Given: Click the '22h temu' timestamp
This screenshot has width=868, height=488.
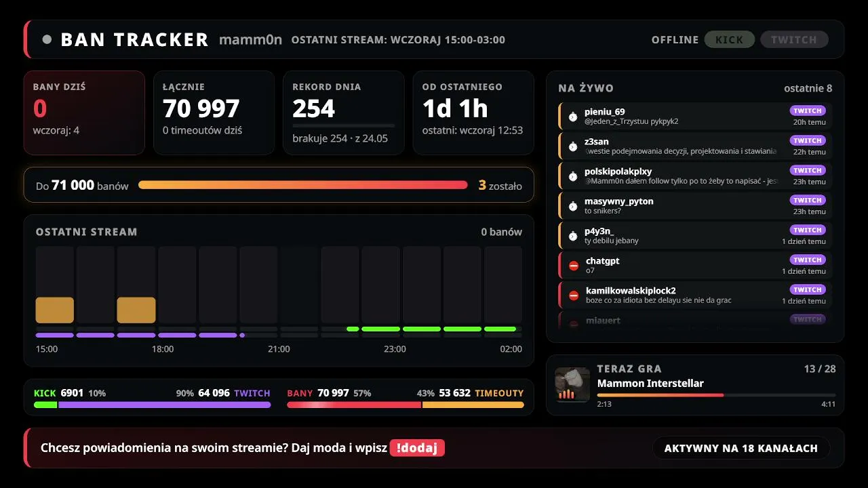Looking at the screenshot, I should point(810,152).
